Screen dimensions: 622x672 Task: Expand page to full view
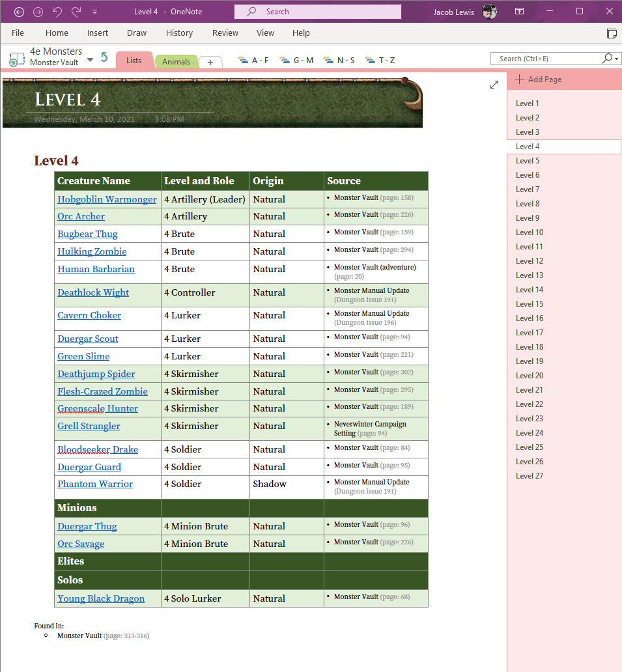(494, 85)
